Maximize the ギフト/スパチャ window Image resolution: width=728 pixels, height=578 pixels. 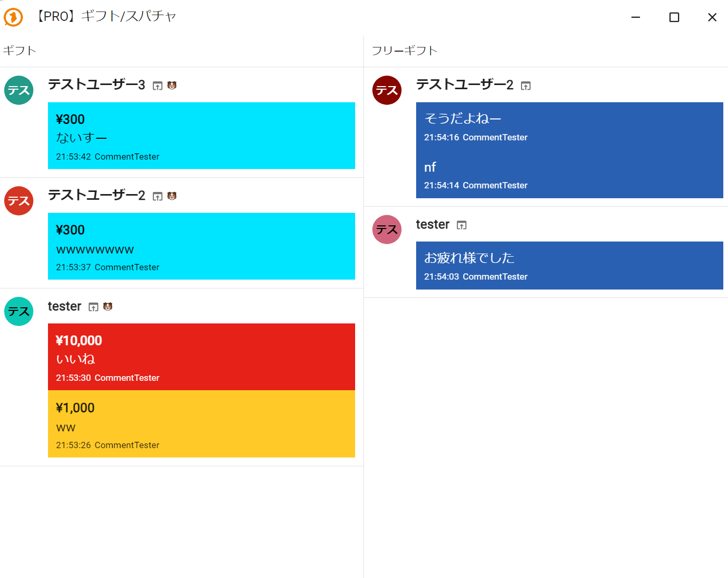(x=674, y=17)
